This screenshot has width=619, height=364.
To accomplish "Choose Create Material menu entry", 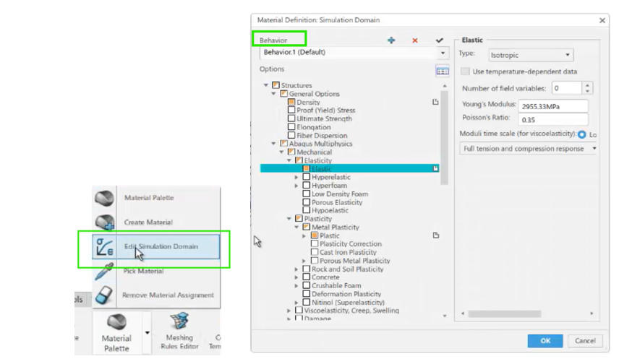I will 156,222.
